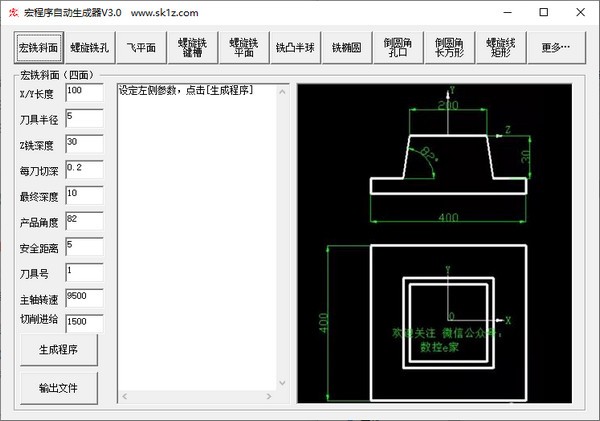Click the 刀具半径 input box
Viewport: 600px width, 421px height.
[84, 118]
